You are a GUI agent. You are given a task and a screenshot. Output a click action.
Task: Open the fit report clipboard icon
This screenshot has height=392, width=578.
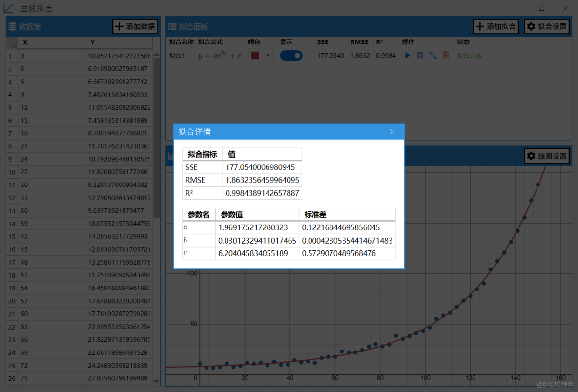(420, 55)
